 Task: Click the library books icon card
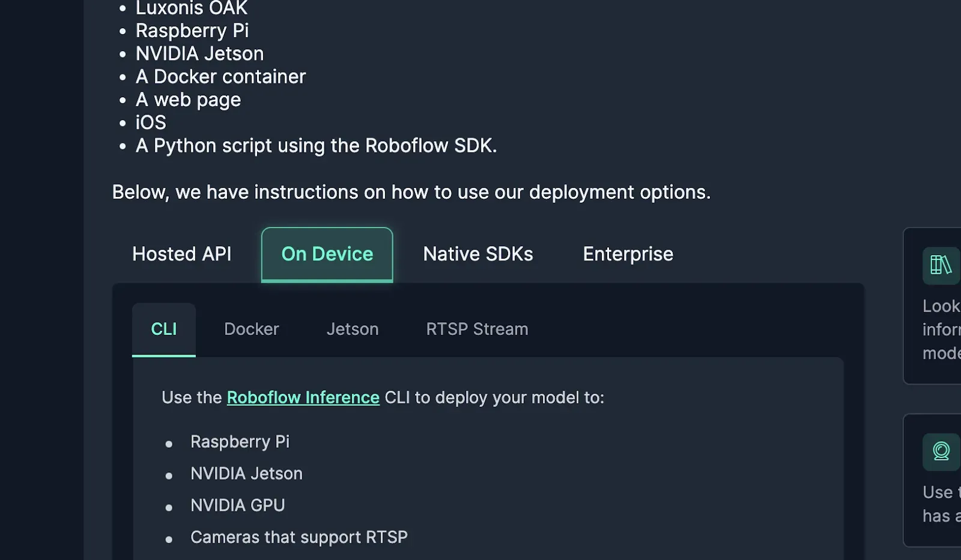pyautogui.click(x=932, y=306)
